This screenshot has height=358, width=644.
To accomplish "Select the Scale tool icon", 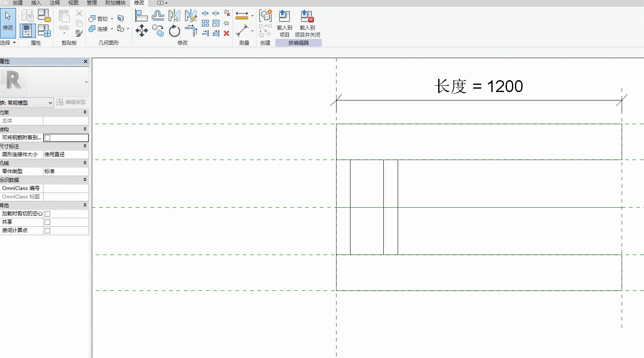I will (216, 23).
